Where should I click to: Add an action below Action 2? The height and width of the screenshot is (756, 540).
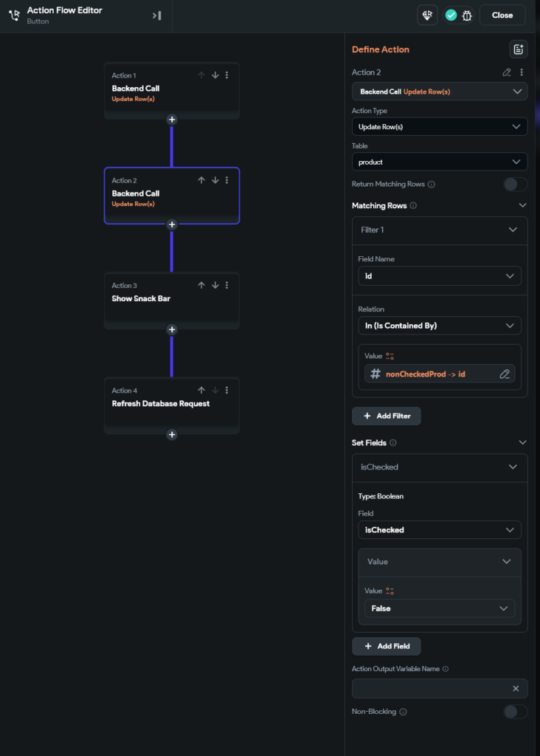click(172, 224)
